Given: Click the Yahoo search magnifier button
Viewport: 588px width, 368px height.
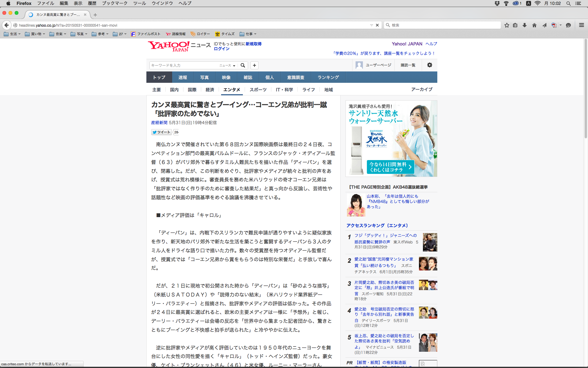Looking at the screenshot, I should [x=243, y=65].
